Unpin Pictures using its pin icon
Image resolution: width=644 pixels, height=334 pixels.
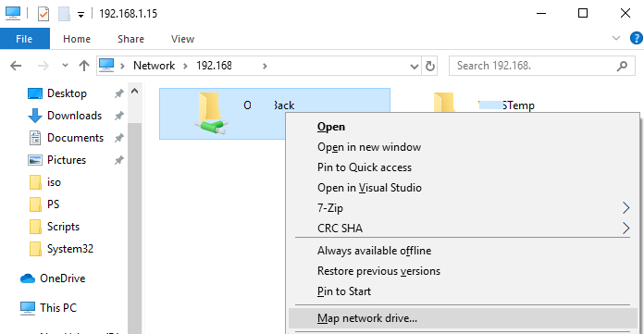click(118, 161)
